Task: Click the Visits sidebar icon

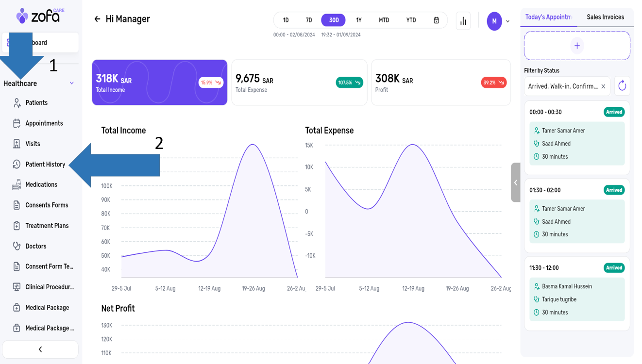Action: (17, 144)
